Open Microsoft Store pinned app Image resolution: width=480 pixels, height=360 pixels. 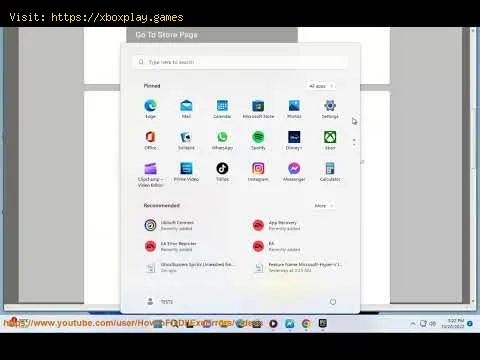click(258, 109)
